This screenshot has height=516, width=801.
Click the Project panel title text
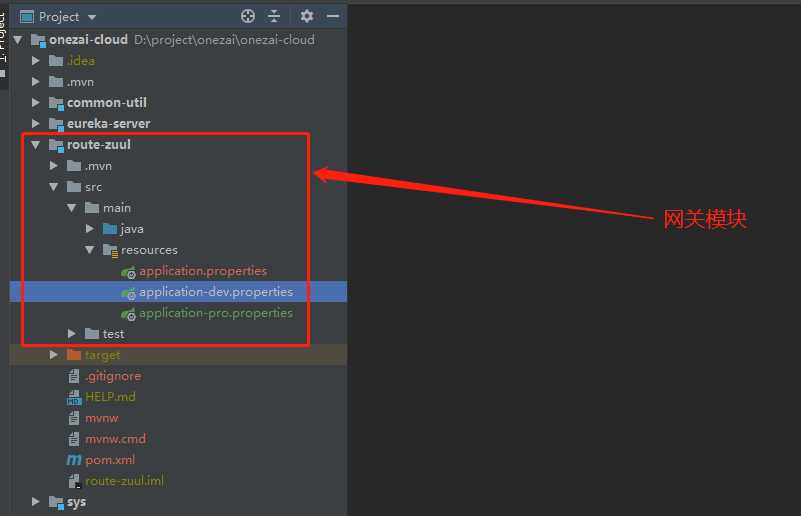click(x=59, y=17)
